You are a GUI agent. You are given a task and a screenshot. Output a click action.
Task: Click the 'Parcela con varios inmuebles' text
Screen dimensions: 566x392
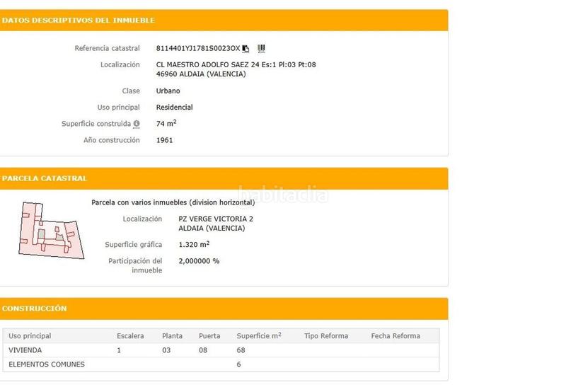[173, 202]
